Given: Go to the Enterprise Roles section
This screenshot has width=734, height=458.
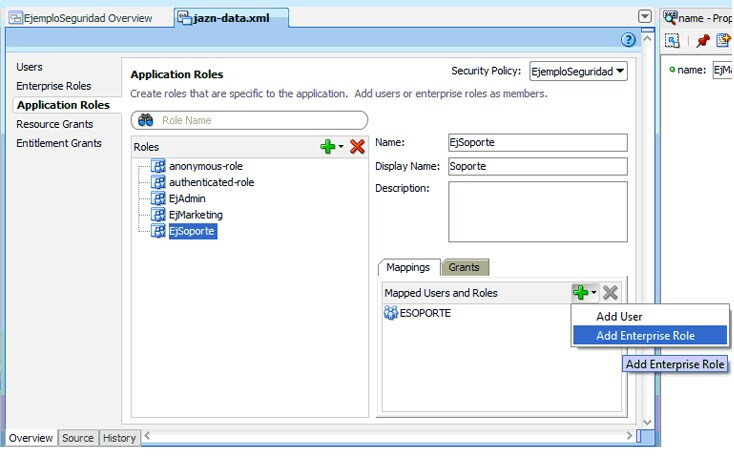Looking at the screenshot, I should (54, 86).
